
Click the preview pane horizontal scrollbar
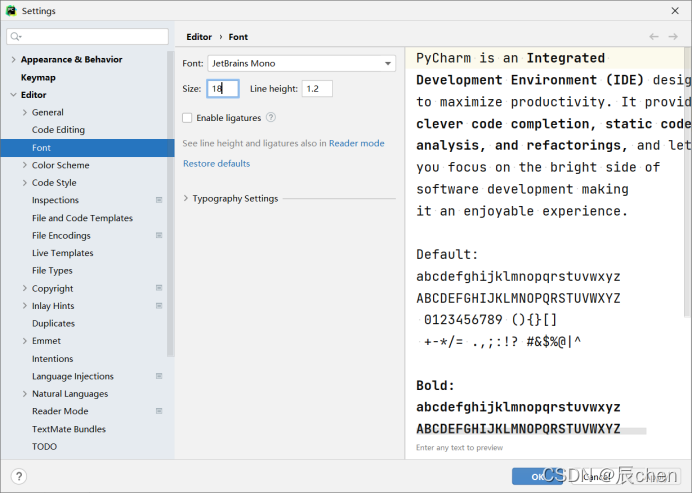(531, 431)
